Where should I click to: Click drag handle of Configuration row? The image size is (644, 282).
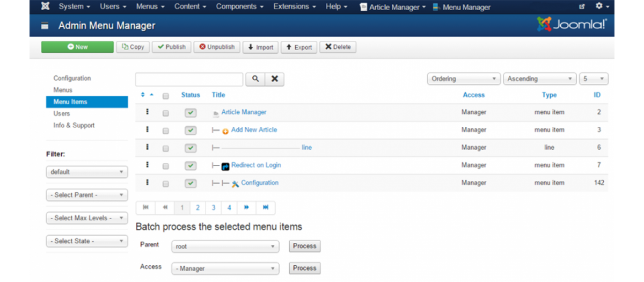[x=147, y=183]
